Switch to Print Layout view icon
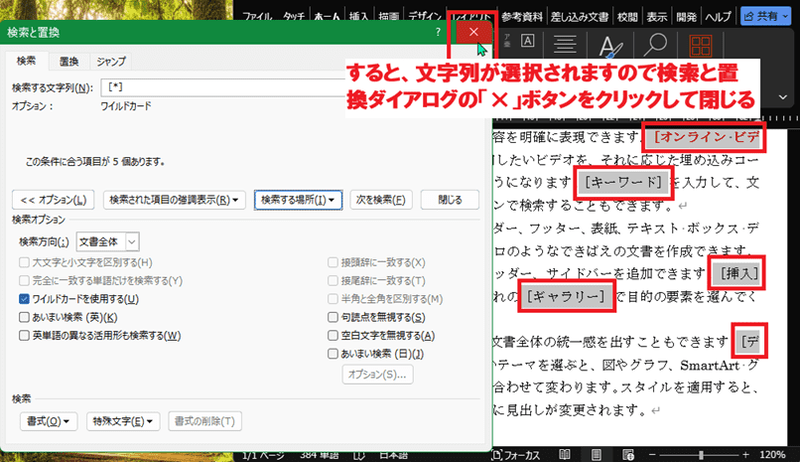 [596, 454]
